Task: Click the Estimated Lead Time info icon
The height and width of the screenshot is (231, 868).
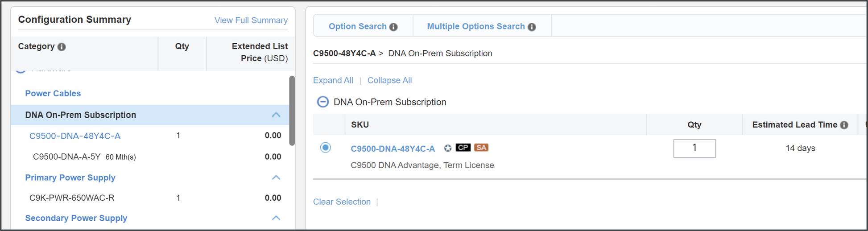Action: (x=844, y=125)
